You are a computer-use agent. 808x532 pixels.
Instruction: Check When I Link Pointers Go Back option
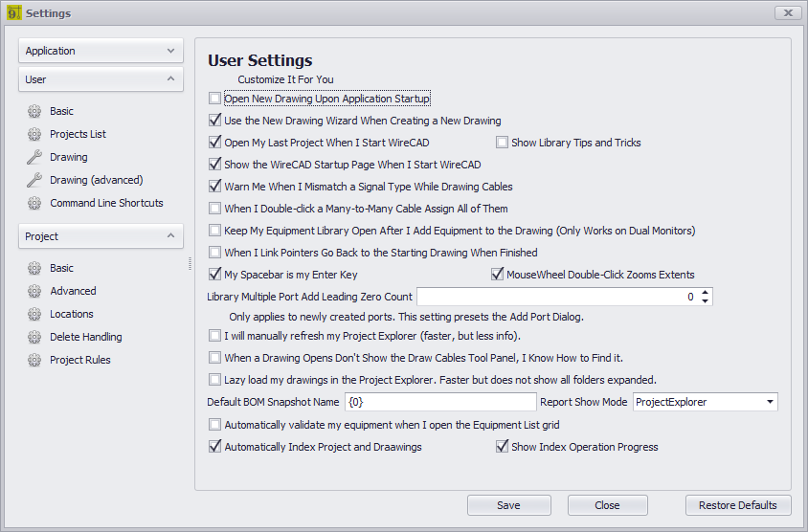pos(214,253)
